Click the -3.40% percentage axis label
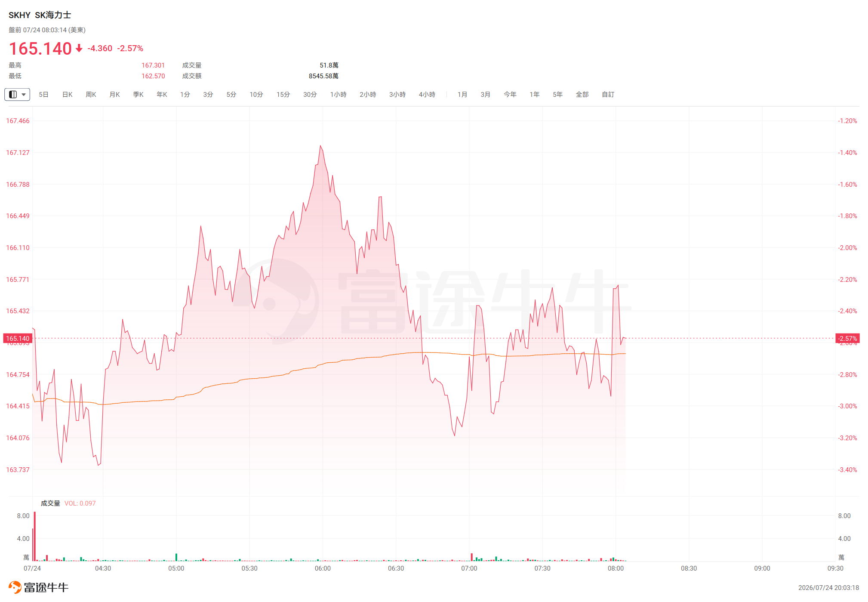The height and width of the screenshot is (602, 868). pyautogui.click(x=847, y=470)
